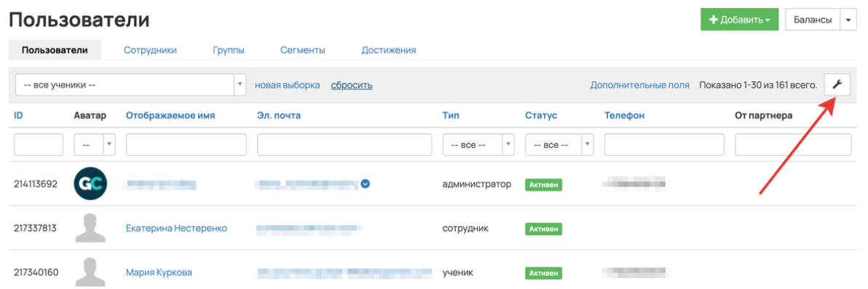Click the 'сбросить' reset link

pos(352,85)
